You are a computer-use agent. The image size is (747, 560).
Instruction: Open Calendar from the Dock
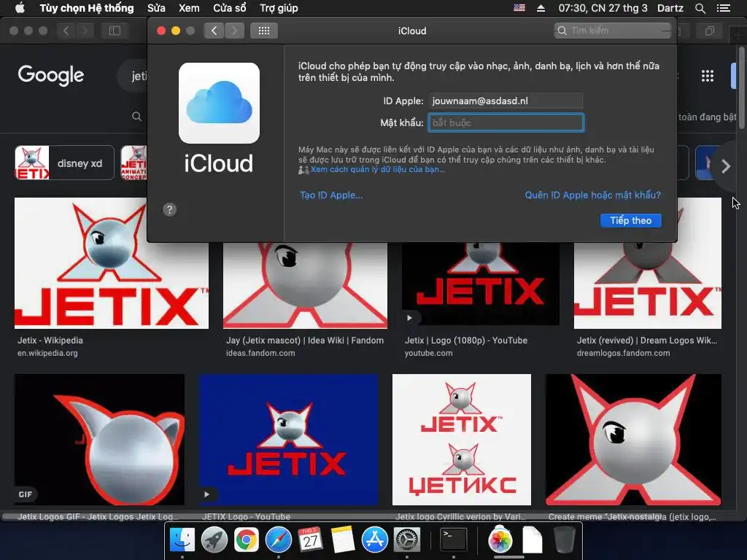310,540
